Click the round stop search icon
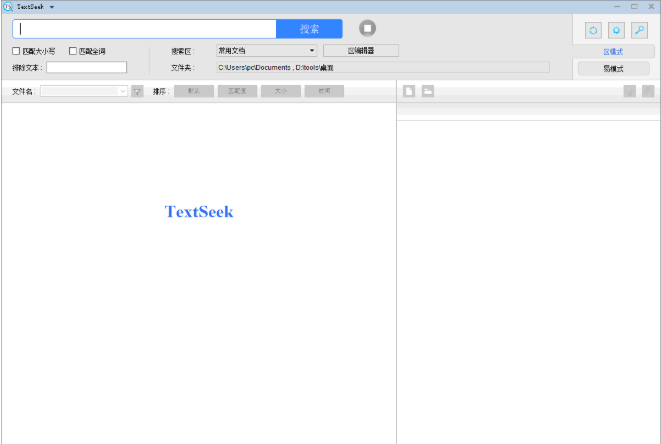 point(367,28)
